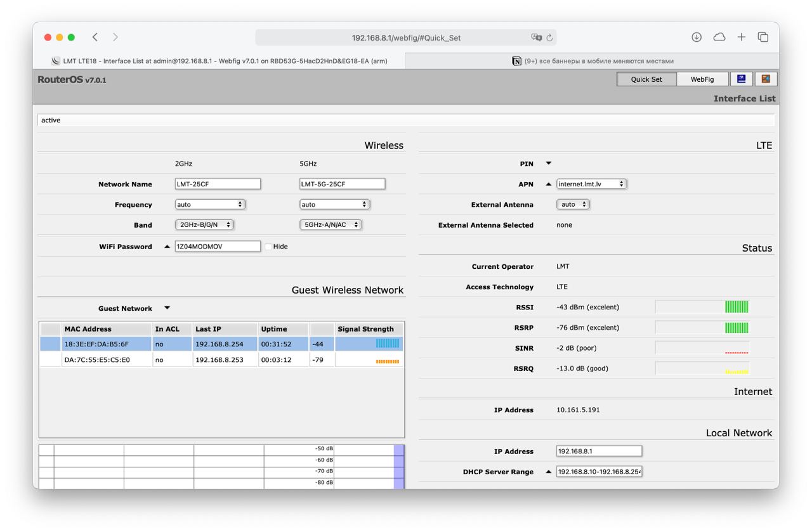The height and width of the screenshot is (532, 812).
Task: Open the Terminal icon button
Action: [742, 79]
